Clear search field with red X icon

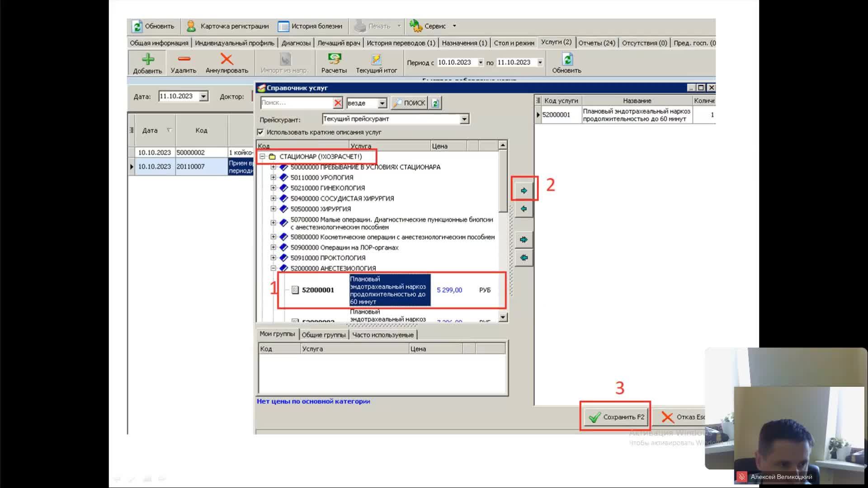338,103
